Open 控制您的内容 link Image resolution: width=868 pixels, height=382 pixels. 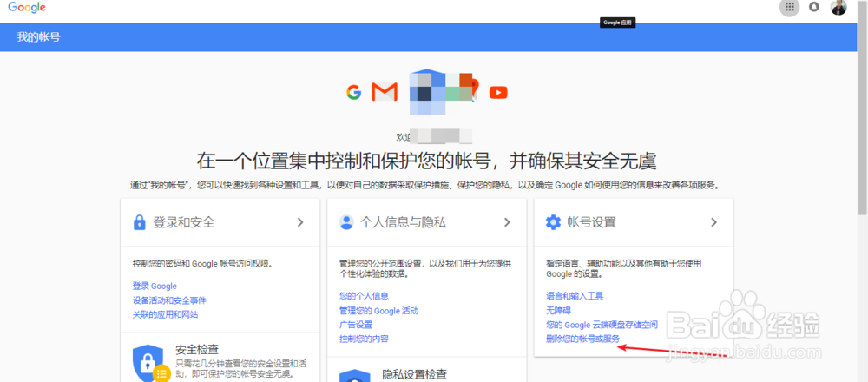(365, 339)
